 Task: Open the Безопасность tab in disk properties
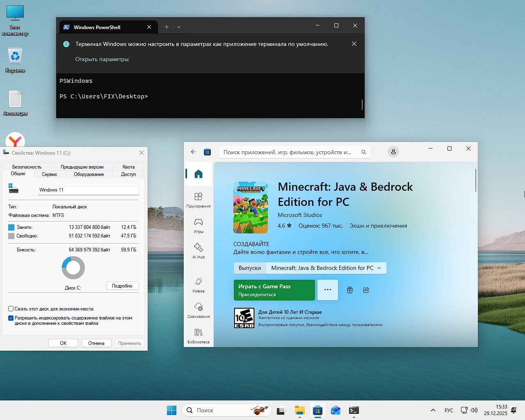(27, 167)
